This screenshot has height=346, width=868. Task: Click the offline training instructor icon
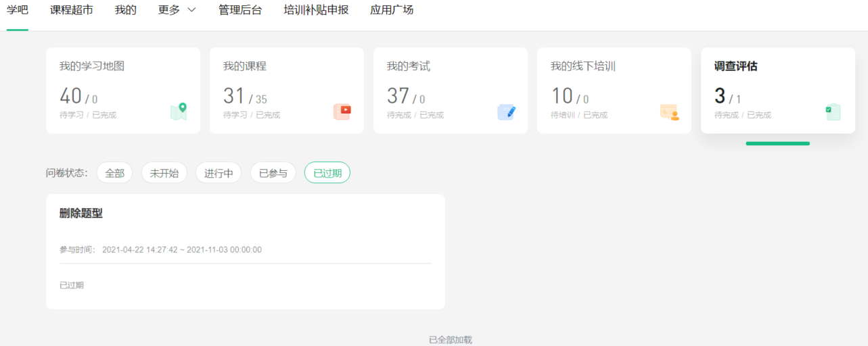pos(670,112)
